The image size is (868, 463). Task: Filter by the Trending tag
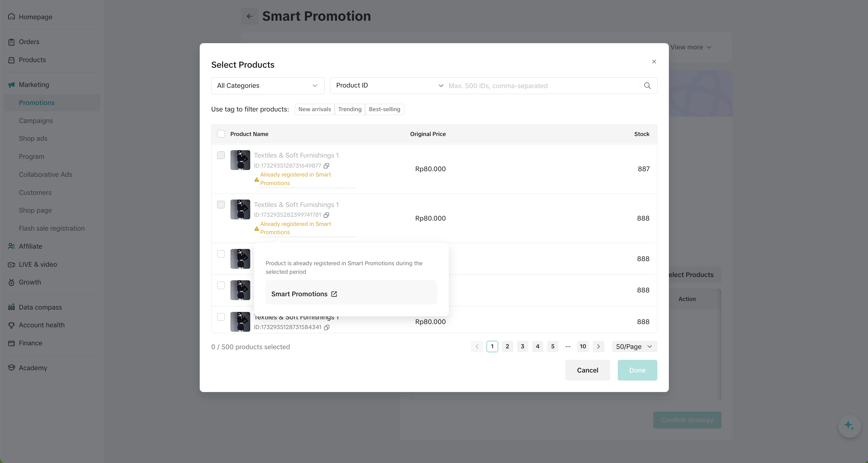point(350,109)
